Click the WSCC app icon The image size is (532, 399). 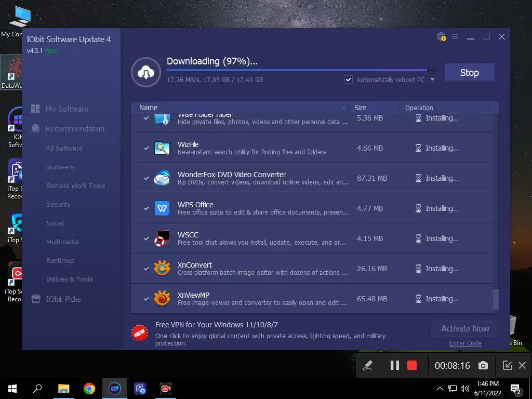[x=162, y=238]
